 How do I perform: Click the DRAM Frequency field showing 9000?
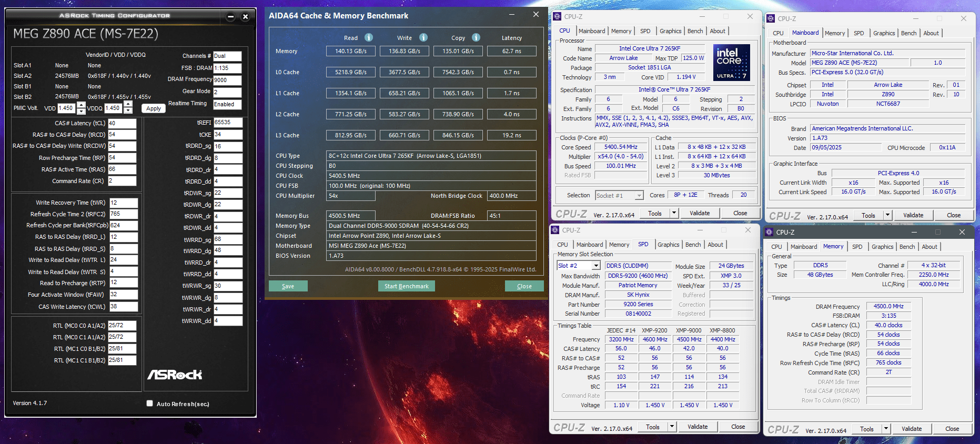(x=227, y=80)
